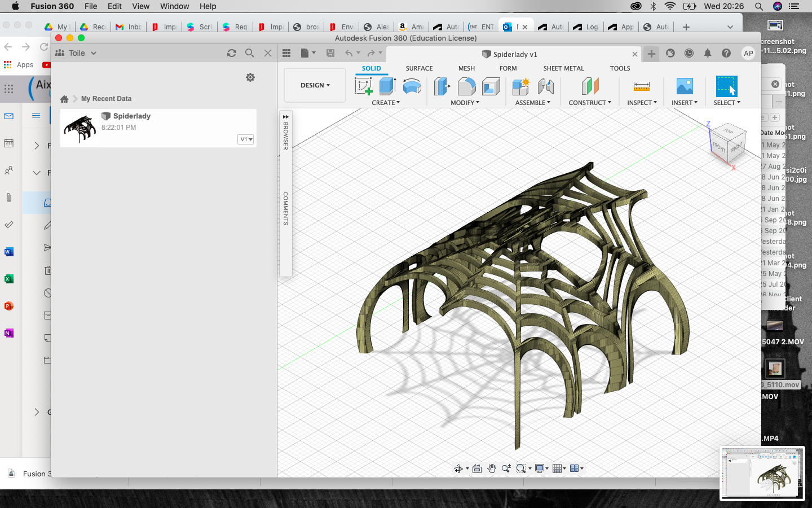Open the Spiderlady design thumbnail
812x508 pixels.
click(x=80, y=128)
